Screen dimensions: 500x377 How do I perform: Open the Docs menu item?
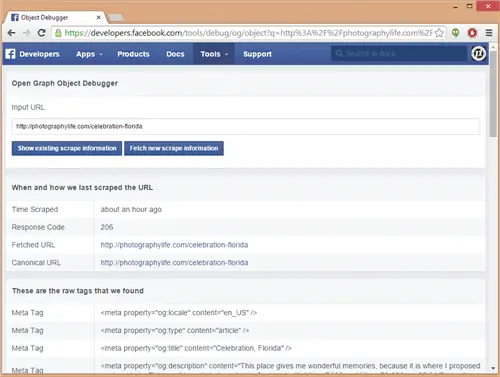tap(175, 54)
